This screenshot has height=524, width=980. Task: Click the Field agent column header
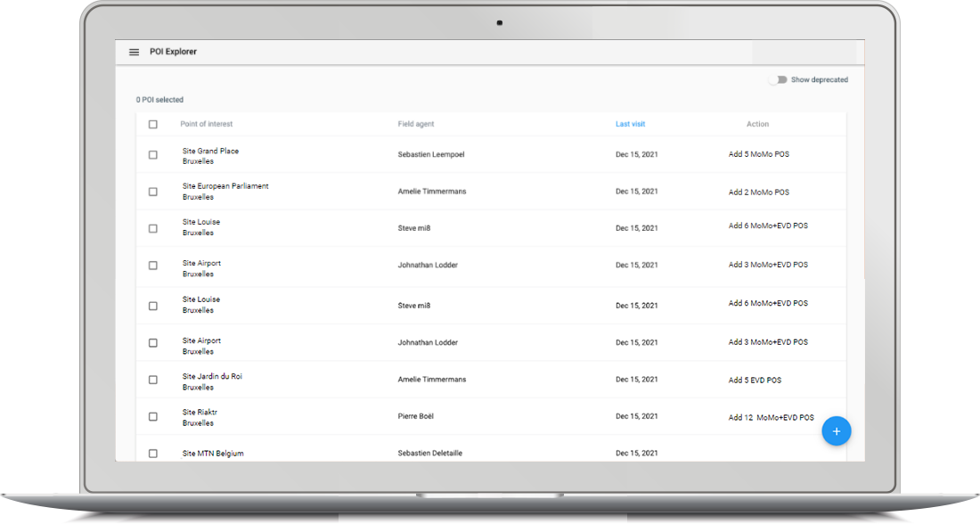click(416, 125)
